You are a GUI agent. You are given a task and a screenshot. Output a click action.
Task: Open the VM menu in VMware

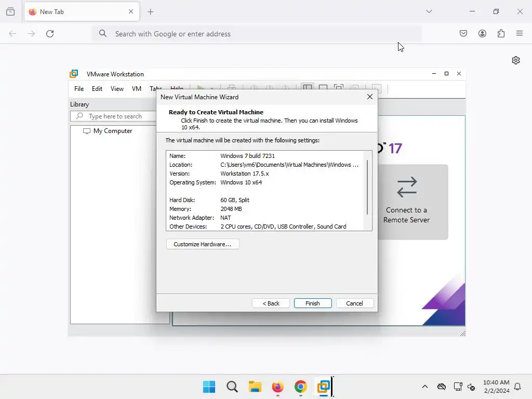(137, 88)
